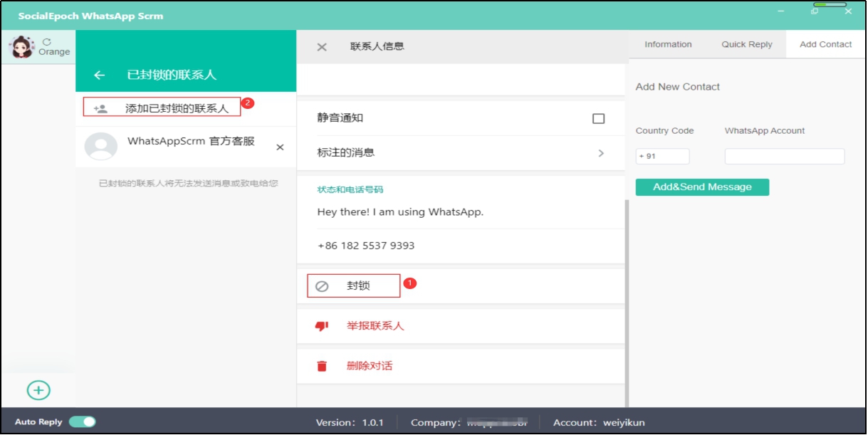The image size is (868, 435).
Task: Remove WhatsAppScrm 官方客服 from blocked list
Action: [x=280, y=147]
